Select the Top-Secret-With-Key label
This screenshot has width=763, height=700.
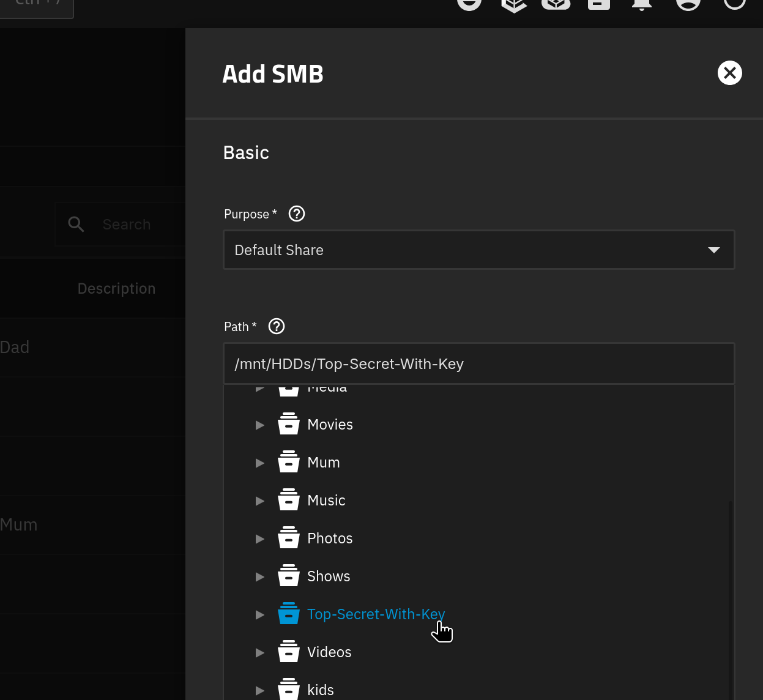(376, 614)
